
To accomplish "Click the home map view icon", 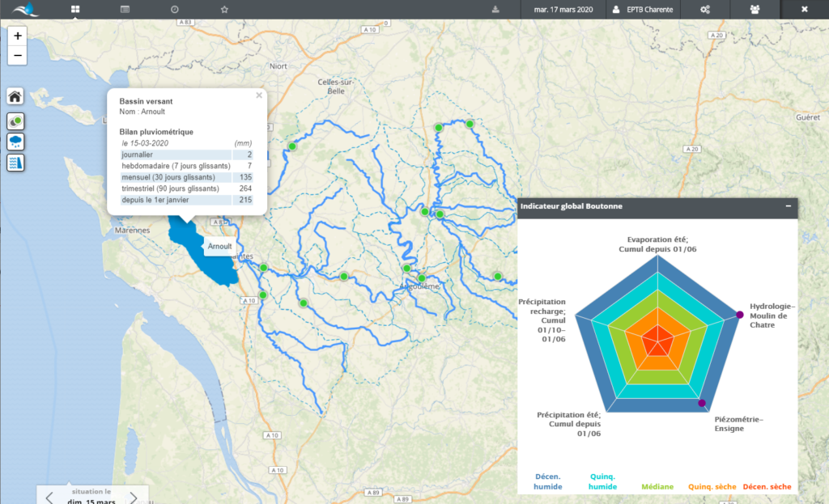I will [15, 97].
